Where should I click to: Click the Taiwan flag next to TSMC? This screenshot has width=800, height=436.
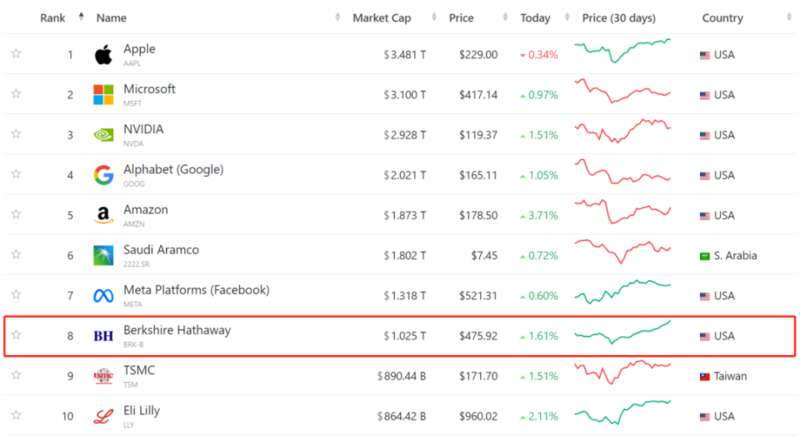tap(705, 376)
